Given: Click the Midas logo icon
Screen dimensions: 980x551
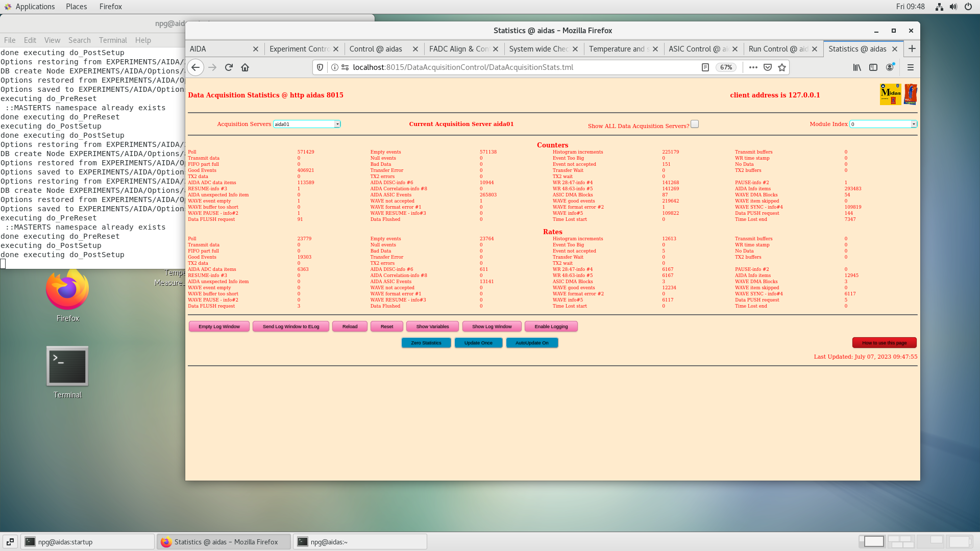Looking at the screenshot, I should click(890, 94).
